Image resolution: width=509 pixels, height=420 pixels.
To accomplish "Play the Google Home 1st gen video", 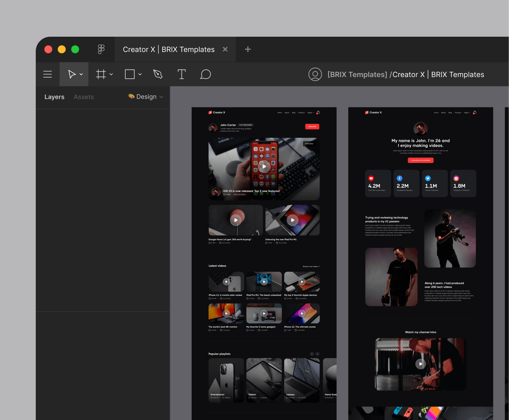I will (x=236, y=220).
